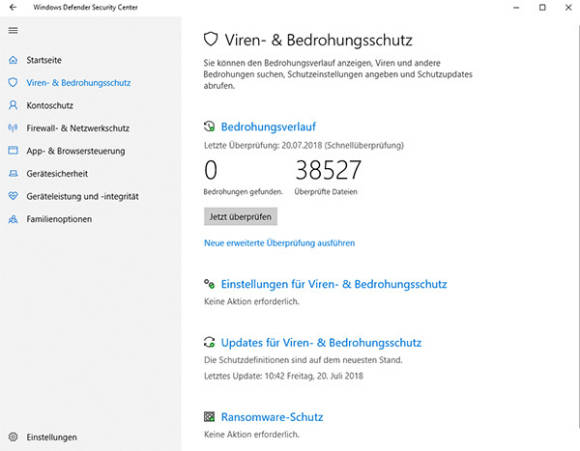This screenshot has width=580, height=451.
Task: Open Neue erweiterte Überprüfung ausführen link
Action: point(279,243)
